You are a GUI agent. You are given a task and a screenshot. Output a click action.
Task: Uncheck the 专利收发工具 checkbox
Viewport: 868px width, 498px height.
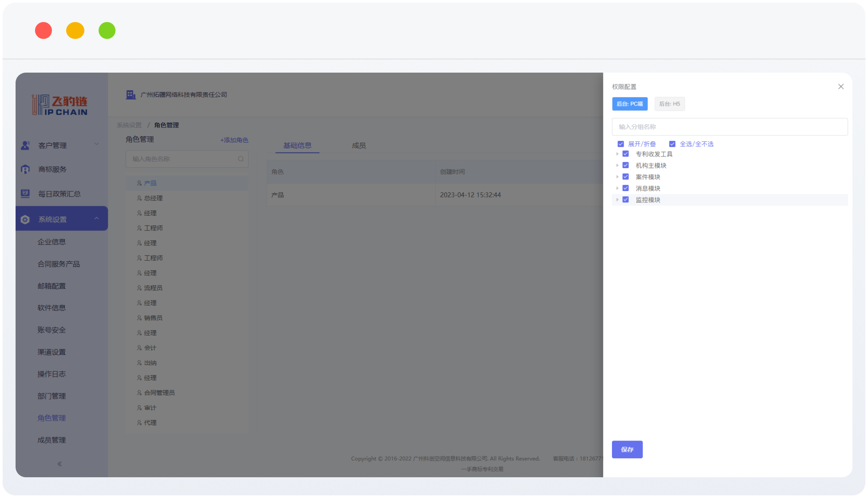click(x=625, y=154)
